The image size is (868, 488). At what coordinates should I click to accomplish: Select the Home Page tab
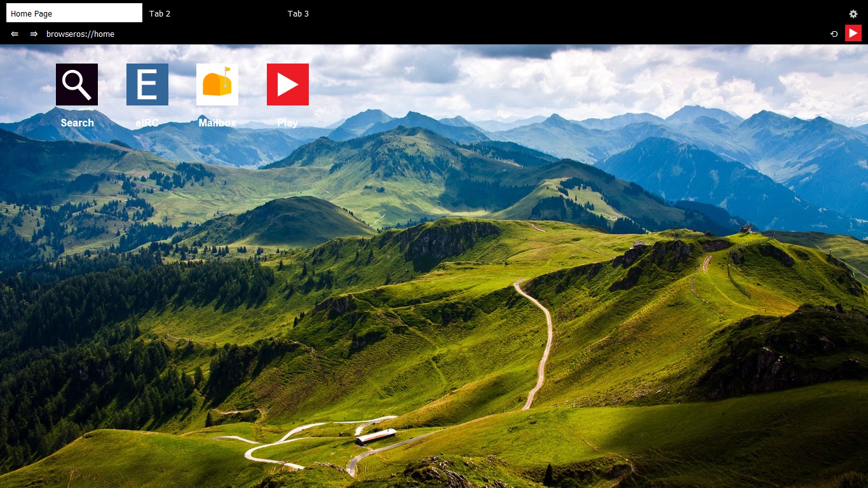(74, 13)
